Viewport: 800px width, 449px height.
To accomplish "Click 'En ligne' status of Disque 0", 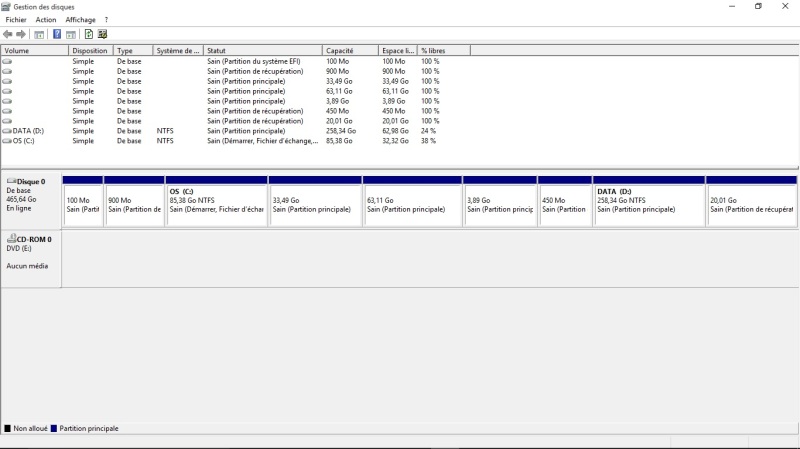I will pos(19,208).
